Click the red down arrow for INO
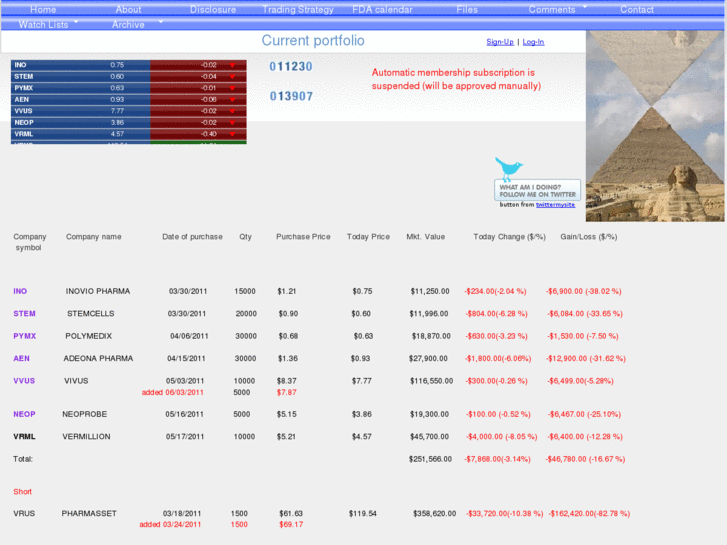The height and width of the screenshot is (545, 727). pyautogui.click(x=232, y=65)
